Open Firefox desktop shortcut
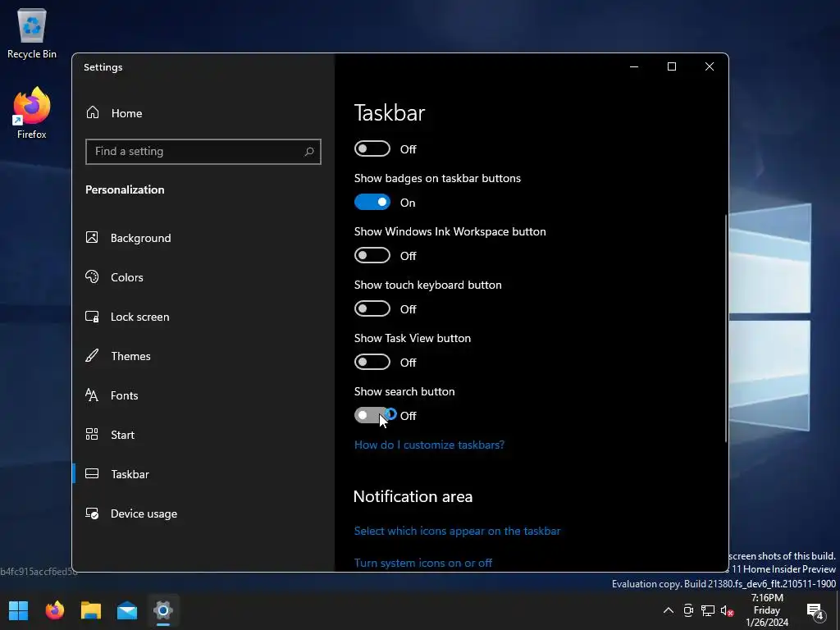Screen dimensions: 840x630 [x=32, y=113]
